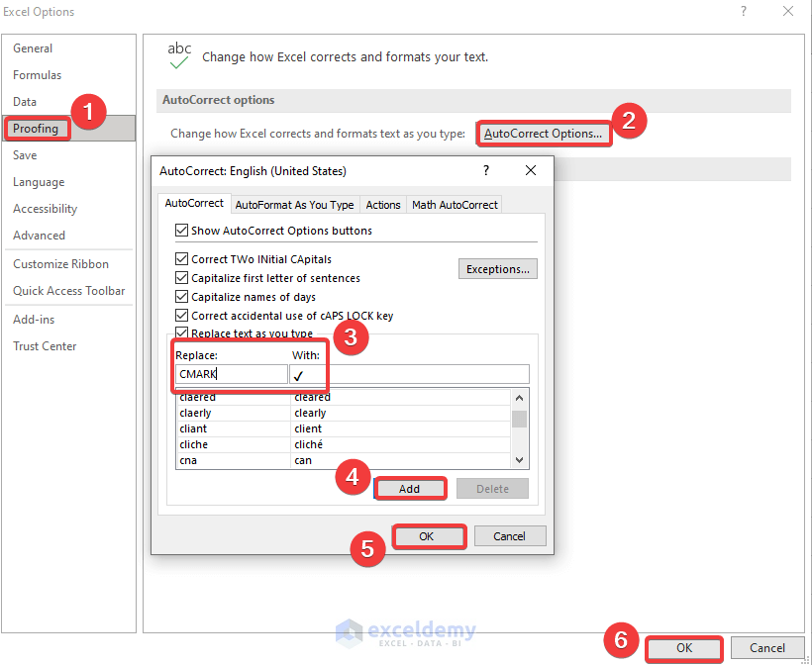This screenshot has width=812, height=665.
Task: Open the Actions tab
Action: click(382, 205)
